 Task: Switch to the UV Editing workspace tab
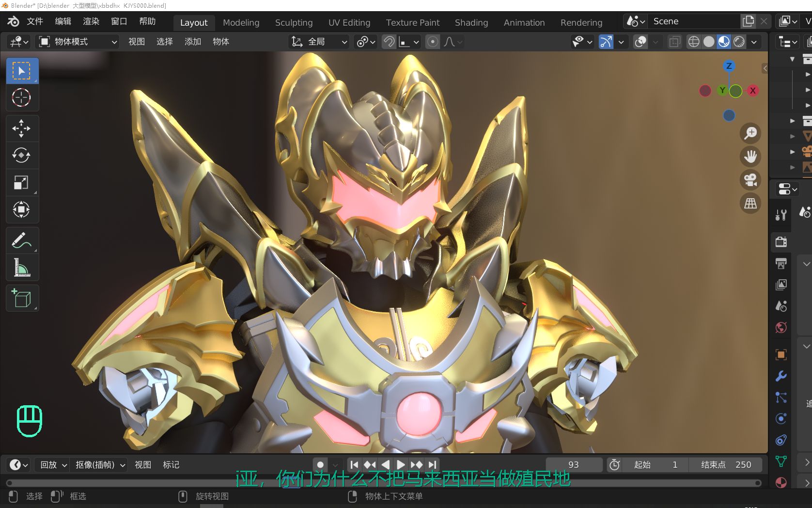(349, 22)
